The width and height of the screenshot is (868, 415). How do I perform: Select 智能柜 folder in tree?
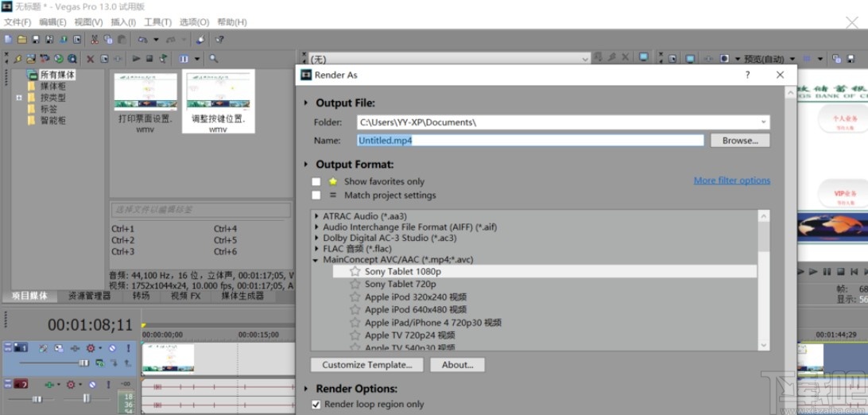(53, 120)
